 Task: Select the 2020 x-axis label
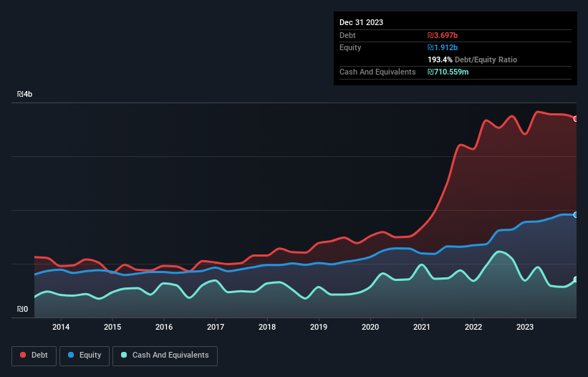click(370, 327)
